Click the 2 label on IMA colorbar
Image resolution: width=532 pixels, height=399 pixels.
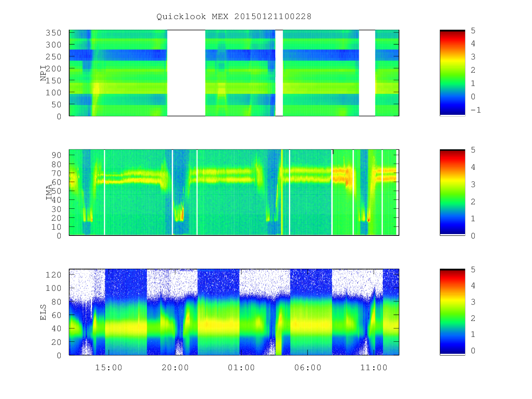tap(473, 201)
